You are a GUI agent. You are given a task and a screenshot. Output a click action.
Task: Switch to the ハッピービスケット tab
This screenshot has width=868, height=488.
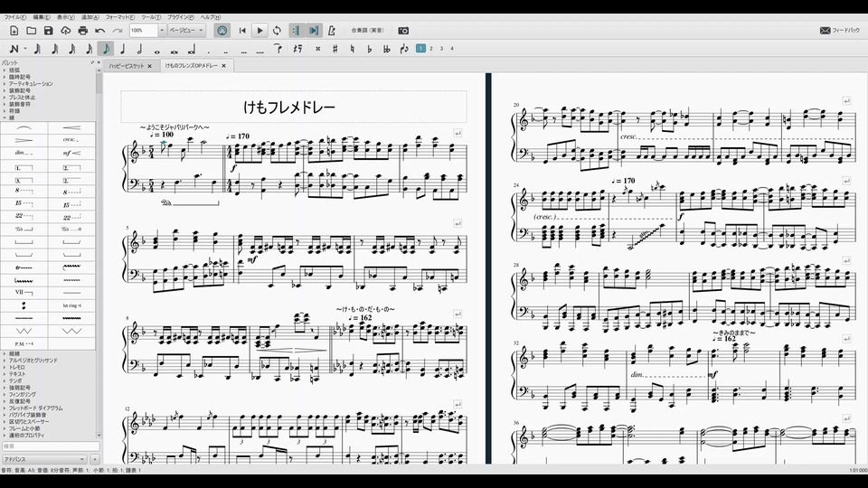tap(127, 66)
